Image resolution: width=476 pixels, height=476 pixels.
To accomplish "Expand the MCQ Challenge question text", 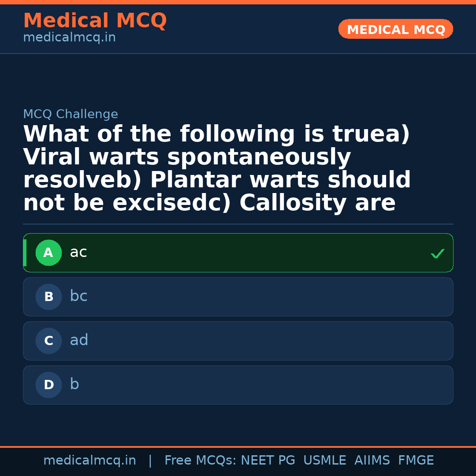I will tap(216, 167).
